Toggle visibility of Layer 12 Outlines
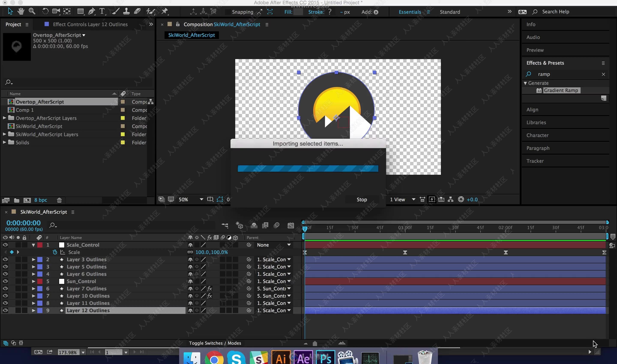The image size is (617, 364). coord(5,310)
